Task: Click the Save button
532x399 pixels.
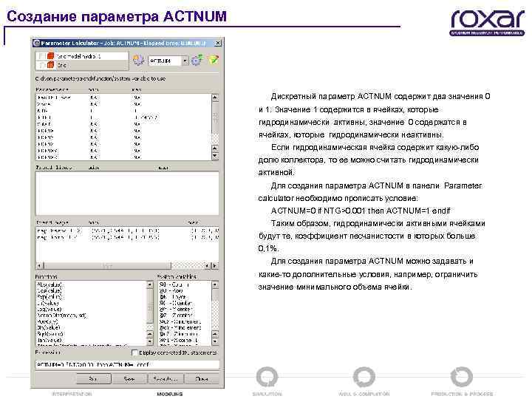Action: coord(129,378)
